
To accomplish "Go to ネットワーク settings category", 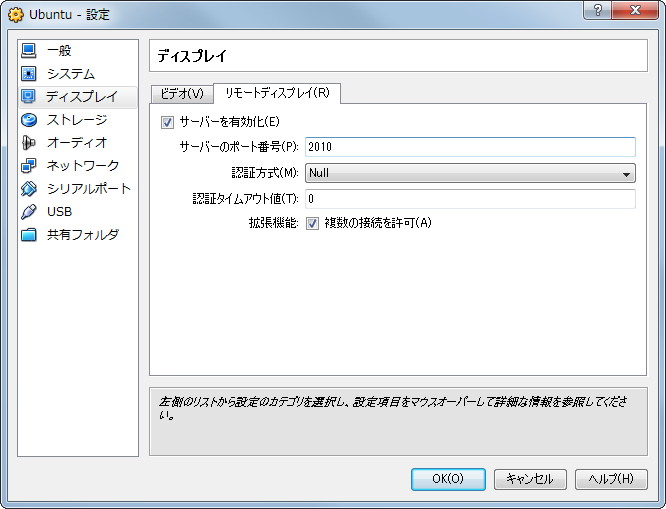I will pyautogui.click(x=83, y=165).
